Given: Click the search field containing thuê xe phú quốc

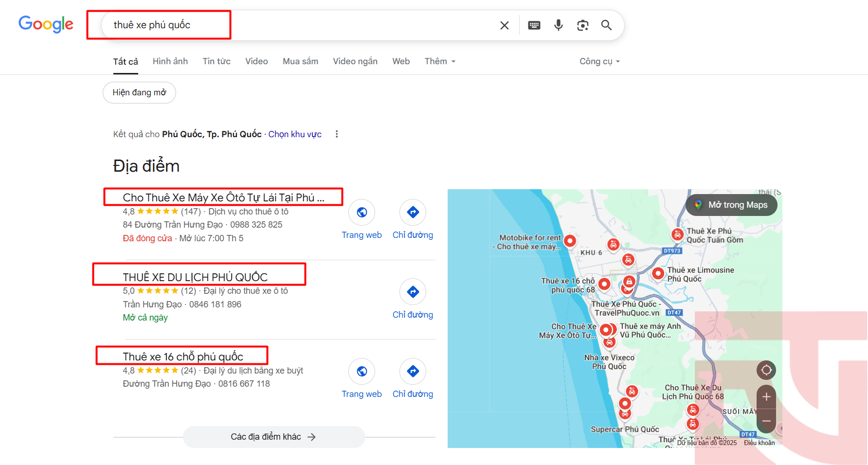Looking at the screenshot, I should point(302,25).
